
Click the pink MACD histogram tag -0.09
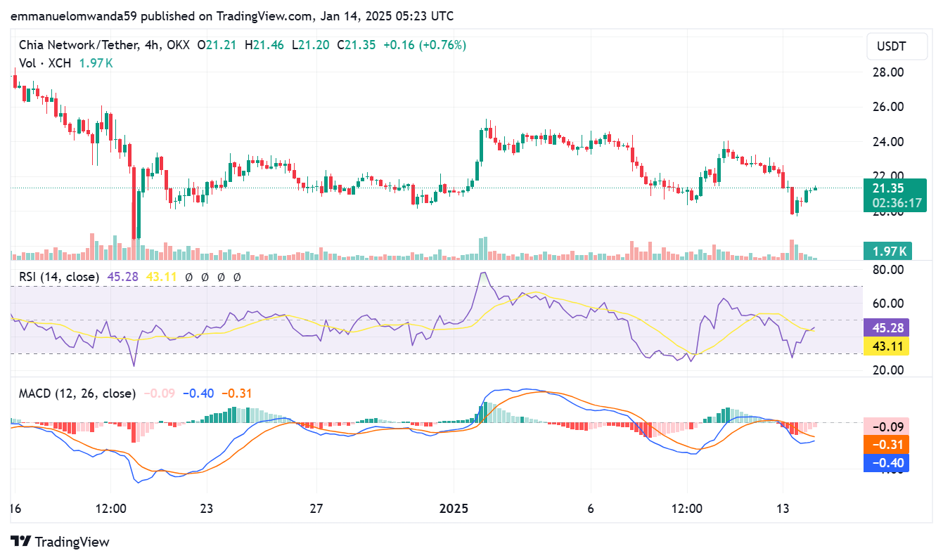point(887,426)
